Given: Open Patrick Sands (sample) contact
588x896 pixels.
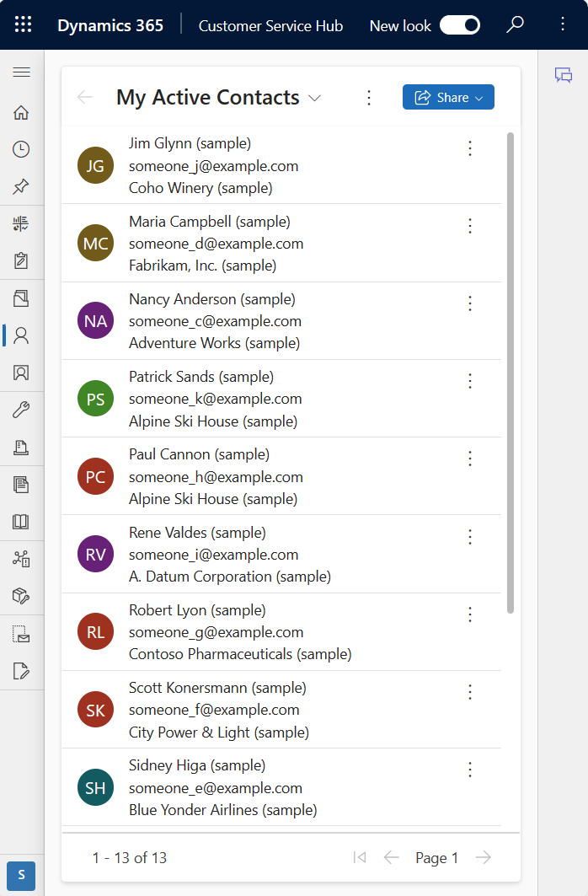Looking at the screenshot, I should point(201,377).
